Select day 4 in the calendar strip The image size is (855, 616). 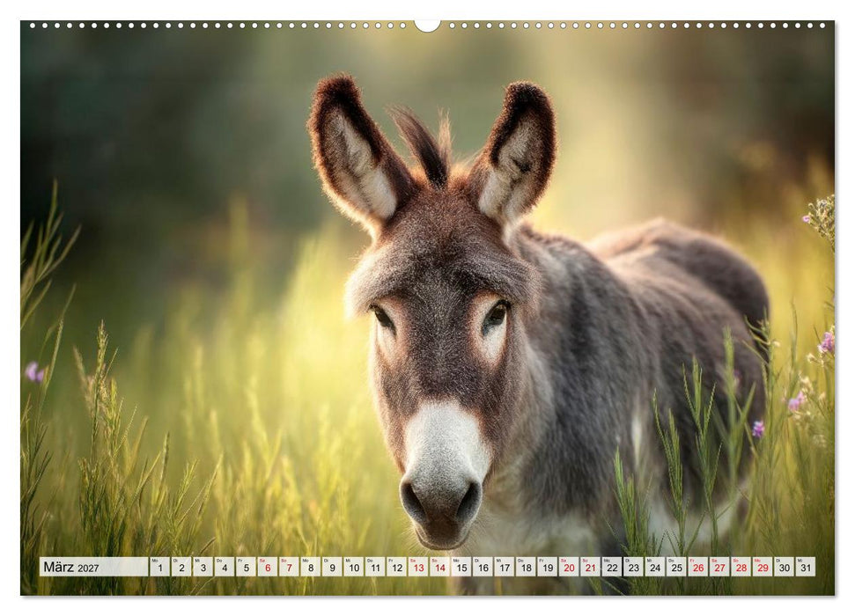225,567
